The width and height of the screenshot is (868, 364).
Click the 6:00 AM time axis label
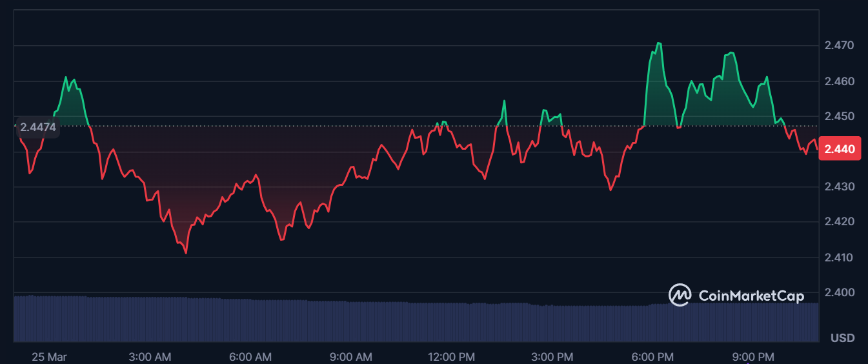coord(251,356)
